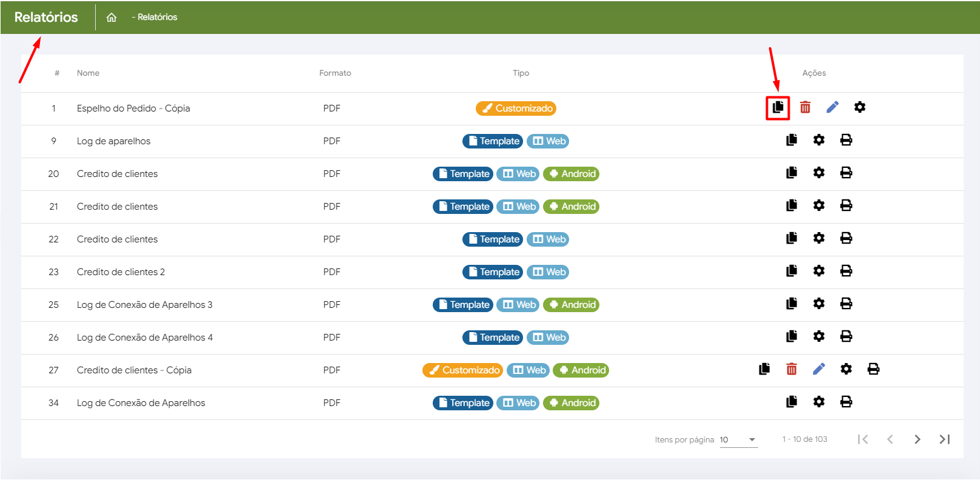Click the Customizado tag on the first row

point(516,108)
